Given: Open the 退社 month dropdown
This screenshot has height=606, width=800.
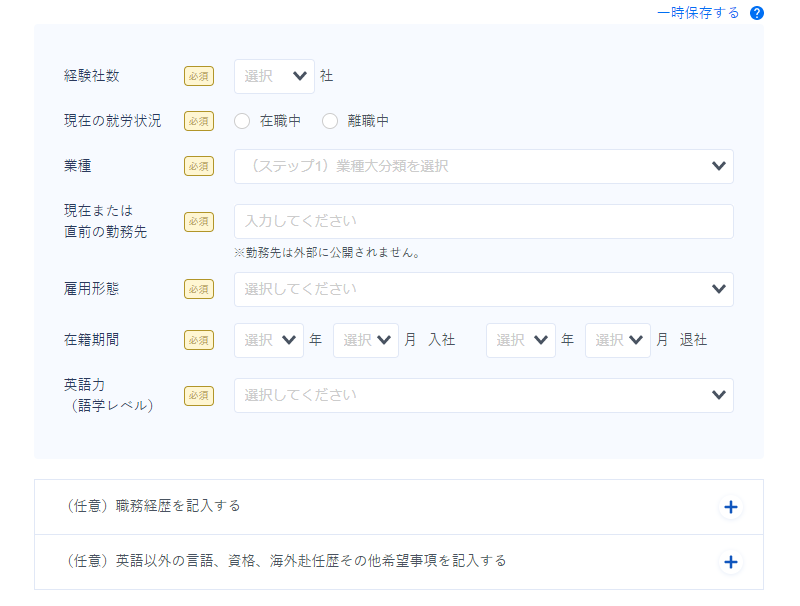Looking at the screenshot, I should coord(617,340).
